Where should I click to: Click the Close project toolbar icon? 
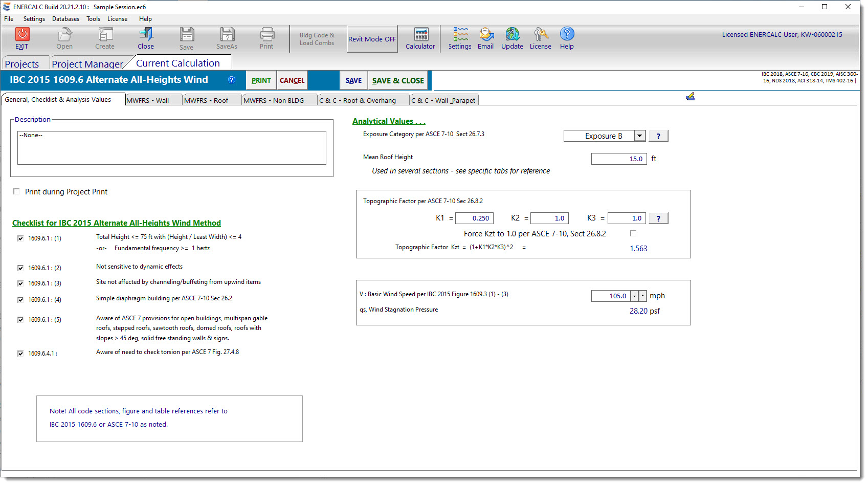pyautogui.click(x=146, y=35)
